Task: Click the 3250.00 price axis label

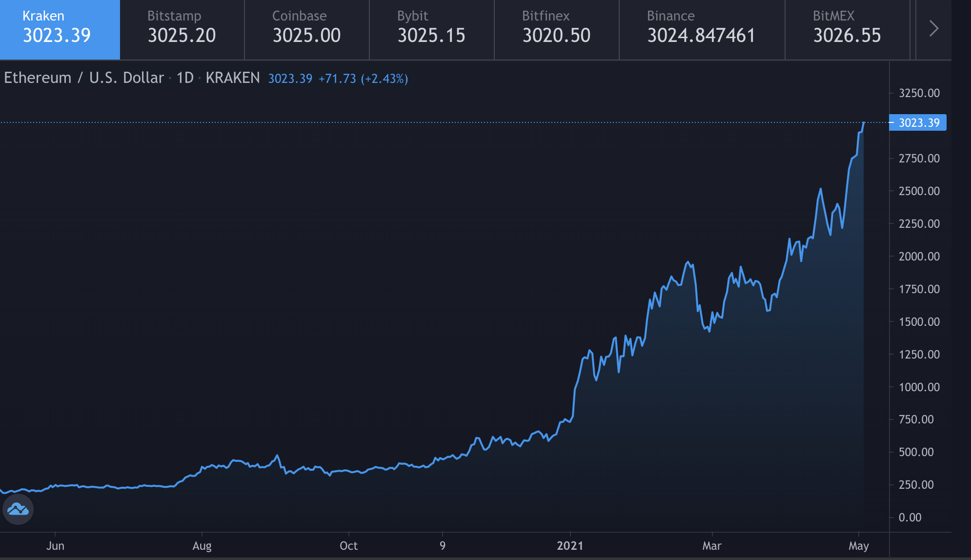Action: click(919, 93)
